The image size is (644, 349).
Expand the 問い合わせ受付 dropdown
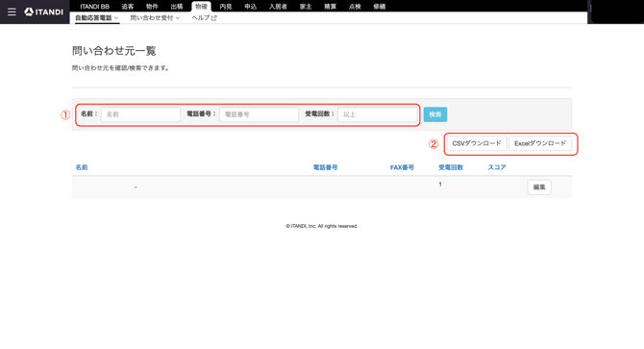(x=155, y=18)
